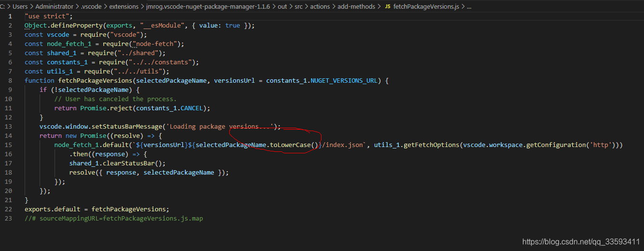Image resolution: width=644 pixels, height=251 pixels.
Task: Click shared_1 declaration on line 5
Action: [x=62, y=53]
